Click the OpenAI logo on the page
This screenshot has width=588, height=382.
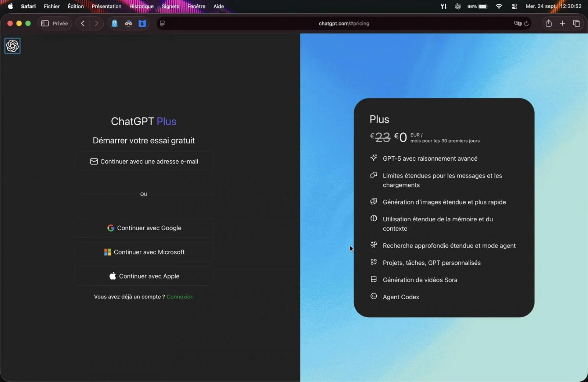point(12,46)
